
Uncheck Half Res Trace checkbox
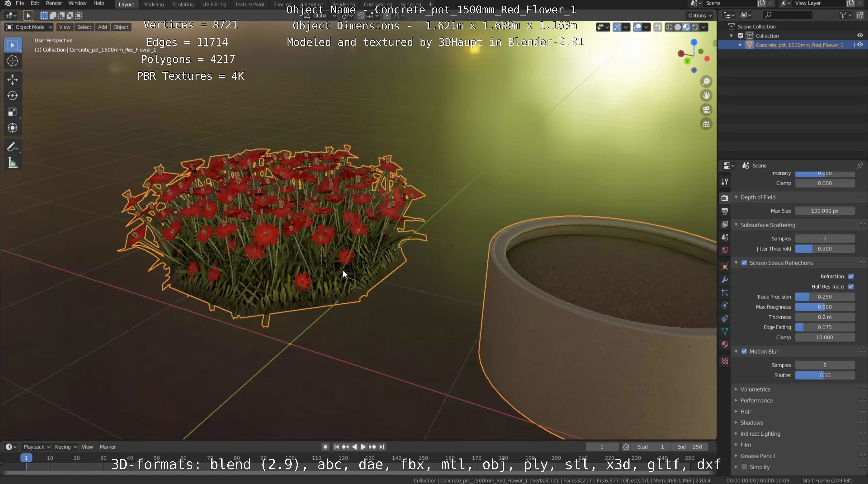coord(851,287)
